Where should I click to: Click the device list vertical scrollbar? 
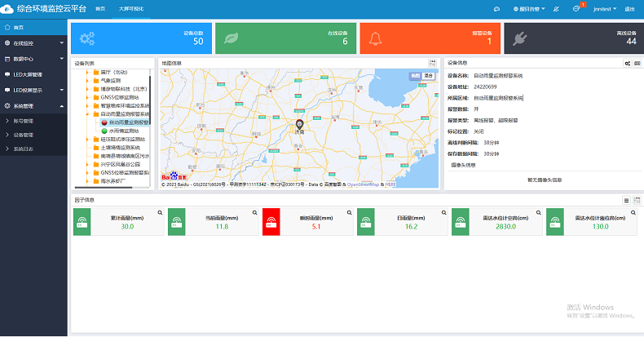[150, 100]
